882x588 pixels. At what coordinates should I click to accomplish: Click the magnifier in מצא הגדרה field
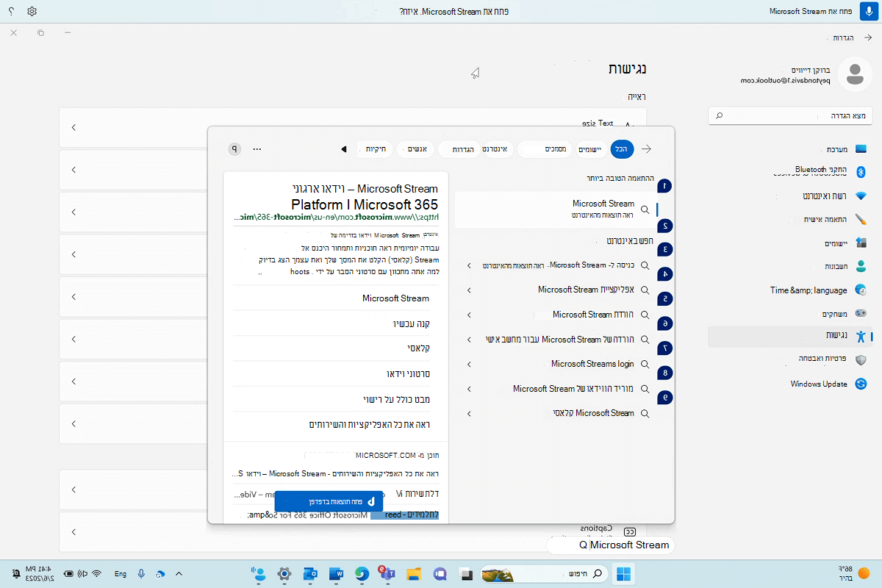pyautogui.click(x=719, y=115)
